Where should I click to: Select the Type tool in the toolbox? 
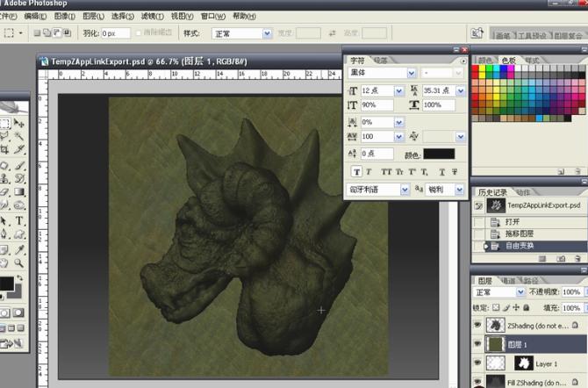(20, 221)
